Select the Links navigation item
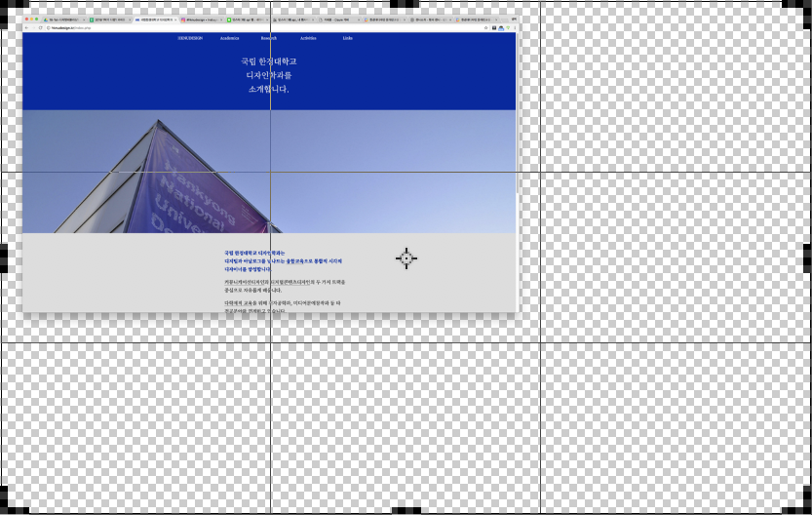Image resolution: width=812 pixels, height=515 pixels. (347, 38)
